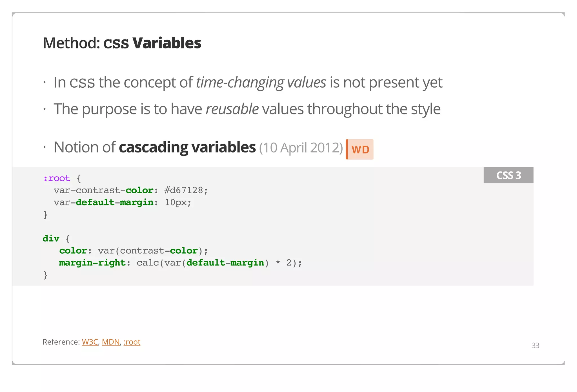Click the gray CSS 3 label
Image resolution: width=577 pixels, height=392 pixels.
point(508,175)
